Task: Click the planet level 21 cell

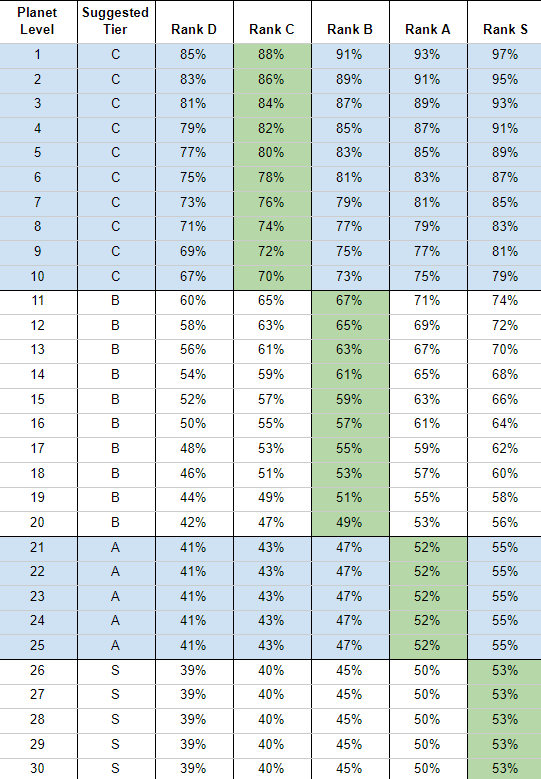Action: pyautogui.click(x=38, y=548)
